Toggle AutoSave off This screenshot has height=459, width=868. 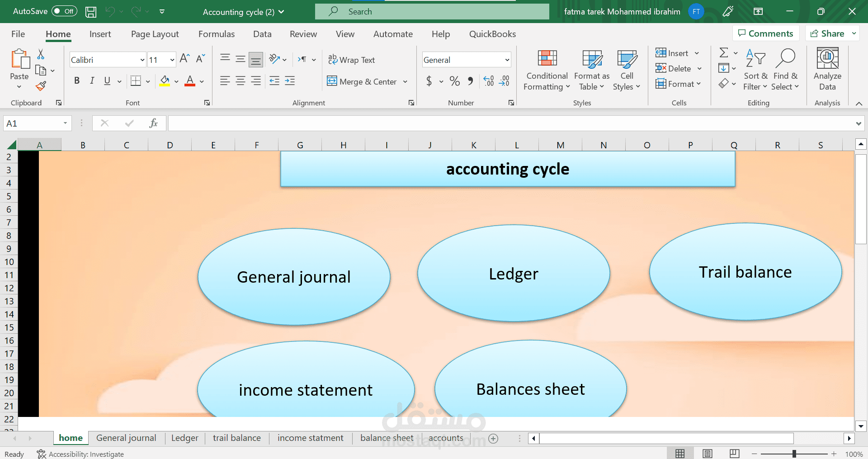point(64,11)
